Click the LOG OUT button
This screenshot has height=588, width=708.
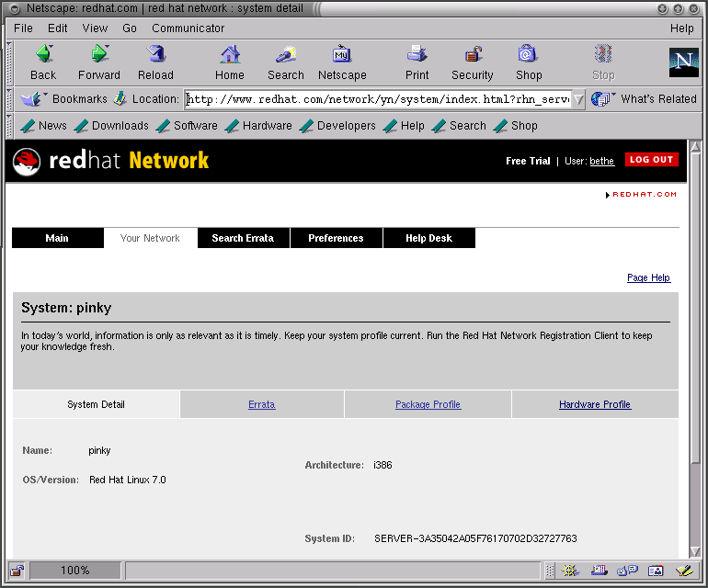(651, 160)
